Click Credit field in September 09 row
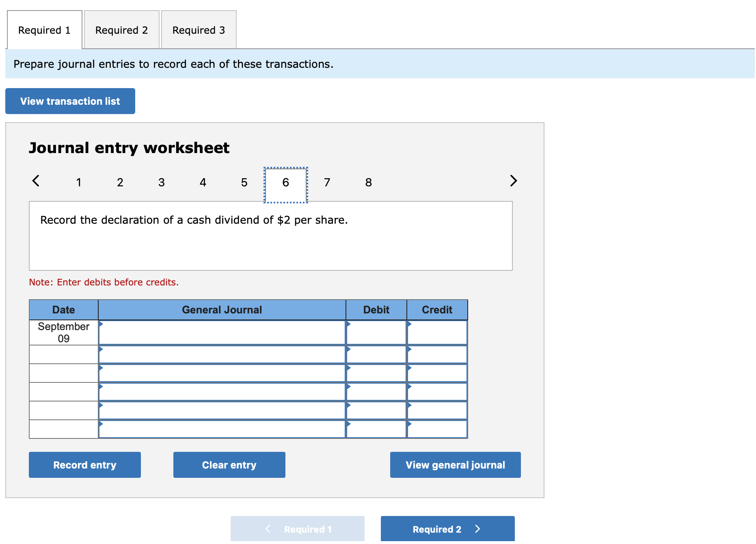The height and width of the screenshot is (544, 756). [437, 332]
